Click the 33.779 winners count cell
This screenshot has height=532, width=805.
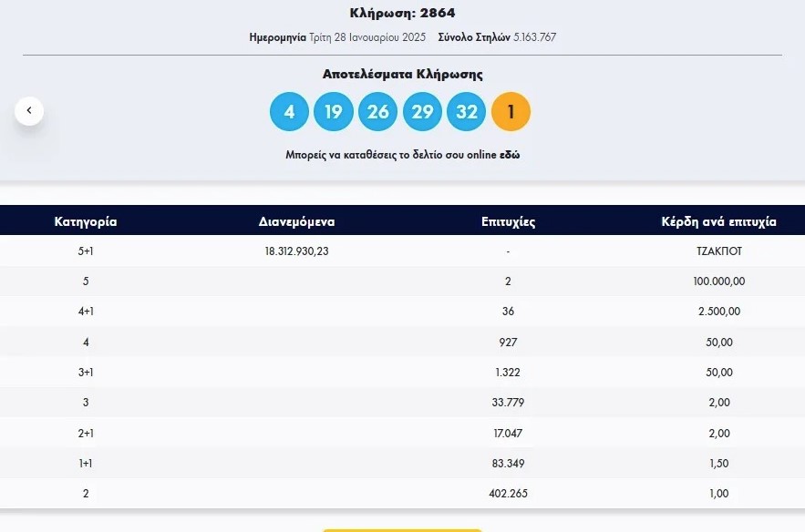tap(508, 403)
